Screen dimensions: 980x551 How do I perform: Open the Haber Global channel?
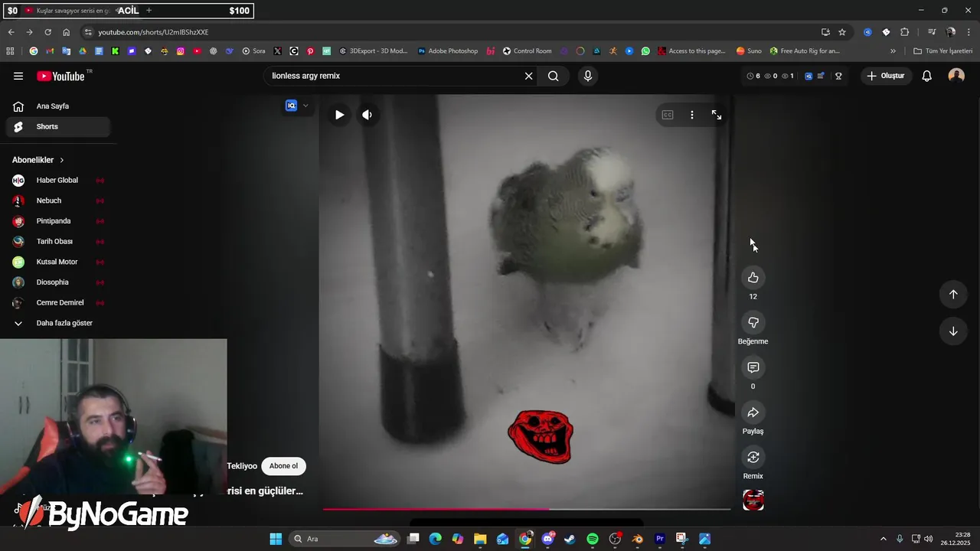58,181
